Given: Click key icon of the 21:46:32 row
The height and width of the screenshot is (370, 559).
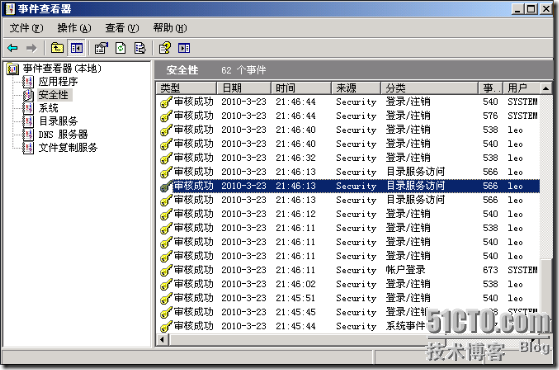Looking at the screenshot, I should 166,158.
